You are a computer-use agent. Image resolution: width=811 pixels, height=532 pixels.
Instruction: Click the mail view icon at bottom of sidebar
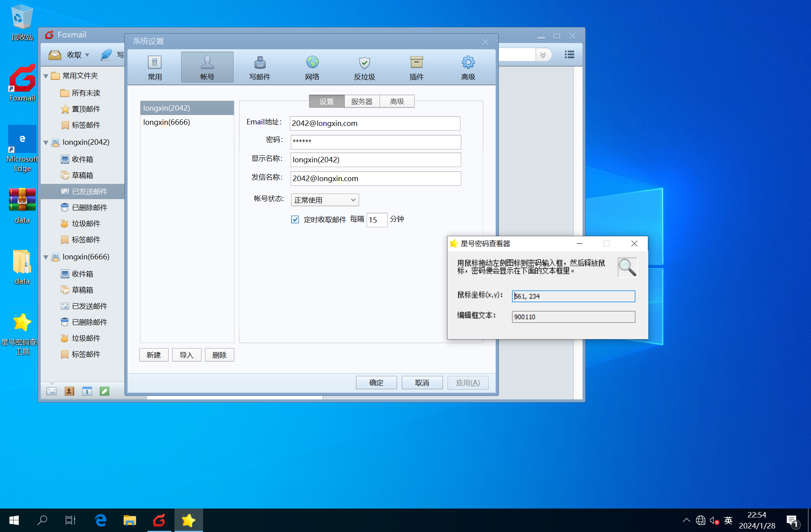(52, 391)
